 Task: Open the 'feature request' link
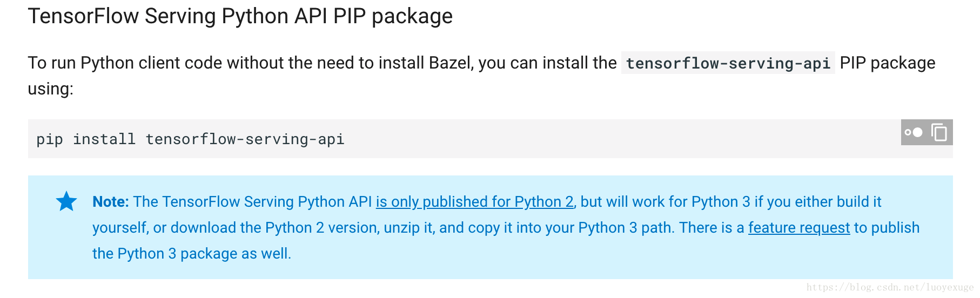[x=799, y=227]
